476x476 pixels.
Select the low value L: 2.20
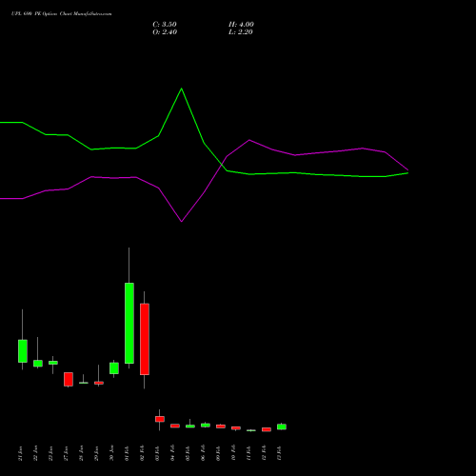(241, 32)
